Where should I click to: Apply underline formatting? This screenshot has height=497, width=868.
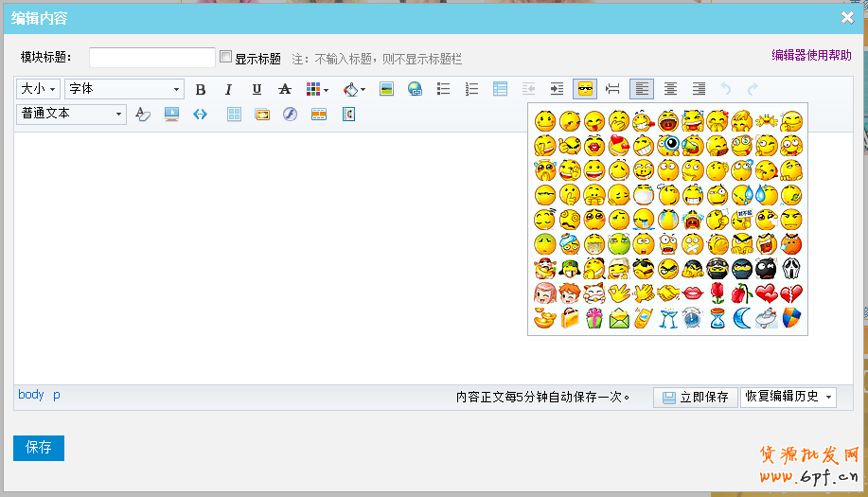(x=257, y=89)
